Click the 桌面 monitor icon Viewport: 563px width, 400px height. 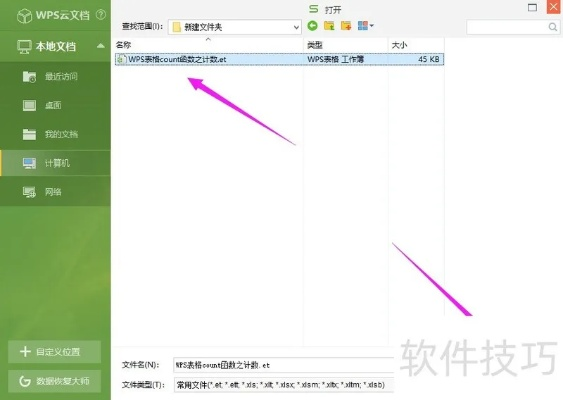[x=29, y=105]
